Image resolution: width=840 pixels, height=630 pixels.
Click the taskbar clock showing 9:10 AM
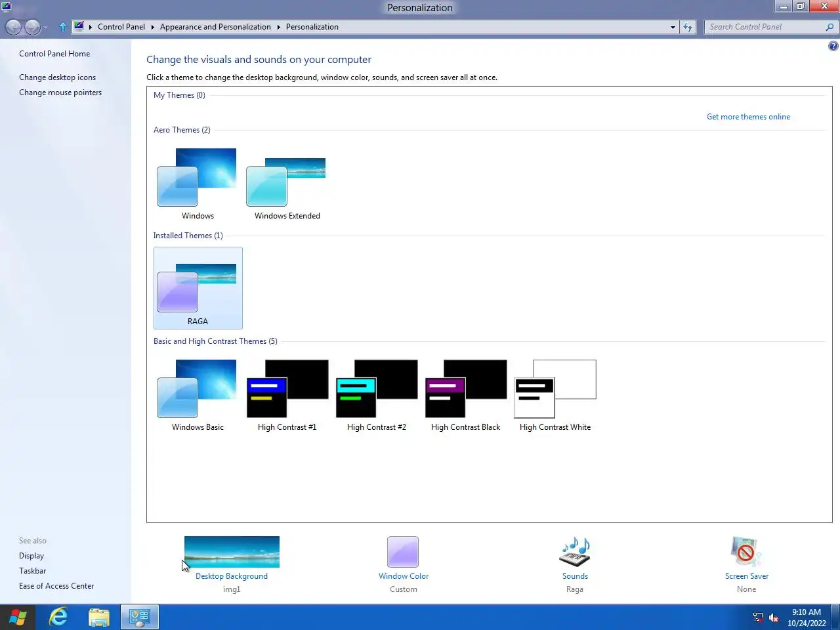point(807,618)
